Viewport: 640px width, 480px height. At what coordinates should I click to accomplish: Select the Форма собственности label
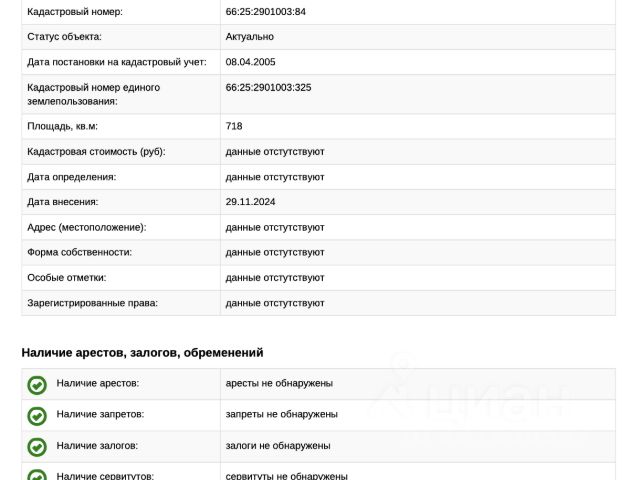coord(79,252)
